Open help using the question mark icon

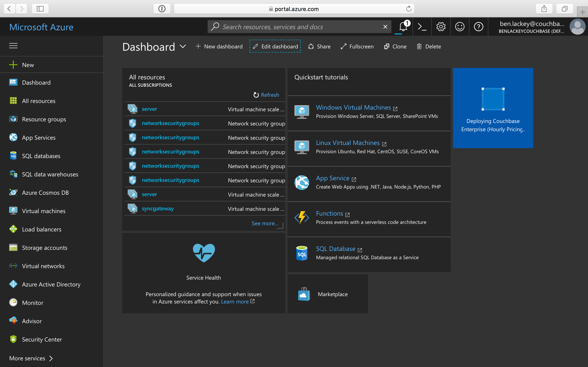point(478,26)
